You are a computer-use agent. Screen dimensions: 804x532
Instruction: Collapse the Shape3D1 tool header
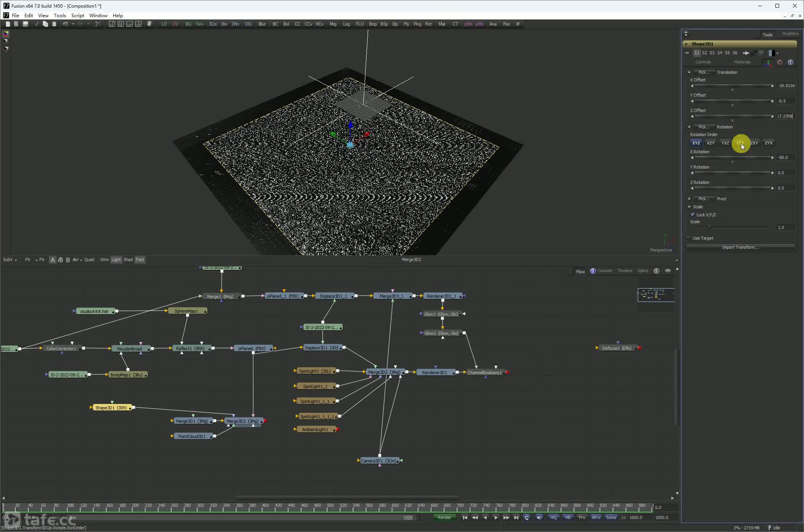click(686, 44)
